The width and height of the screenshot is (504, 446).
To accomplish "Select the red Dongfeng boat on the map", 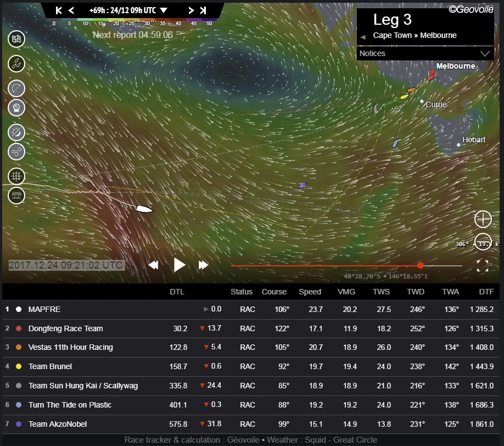I will (x=432, y=76).
